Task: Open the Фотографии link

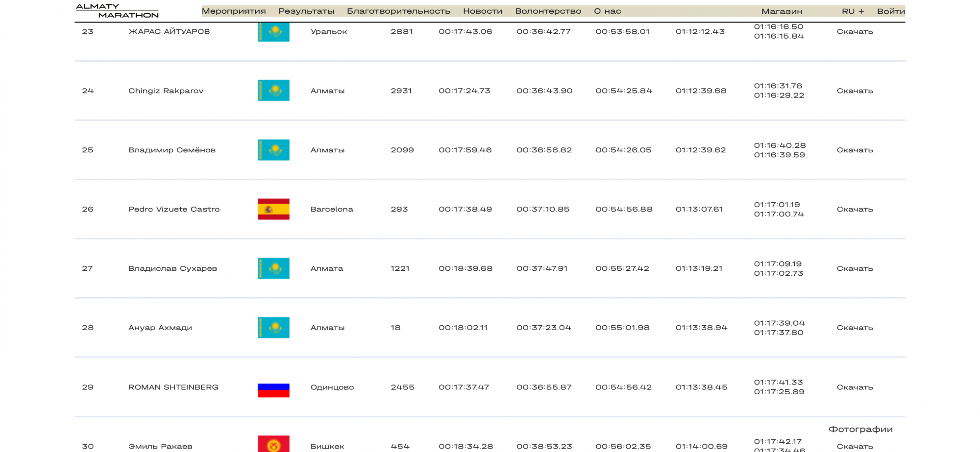Action: coord(860,429)
